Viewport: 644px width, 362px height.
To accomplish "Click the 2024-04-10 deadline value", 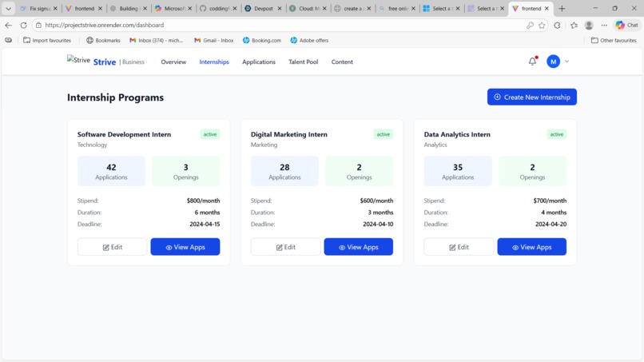I will coord(378,224).
